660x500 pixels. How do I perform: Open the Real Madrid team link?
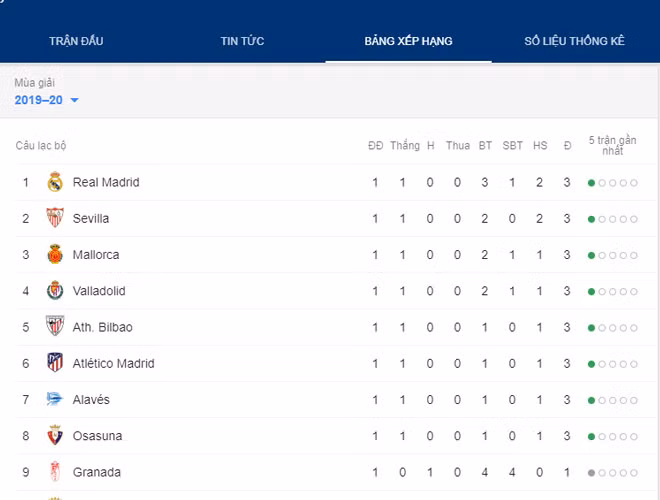[106, 182]
